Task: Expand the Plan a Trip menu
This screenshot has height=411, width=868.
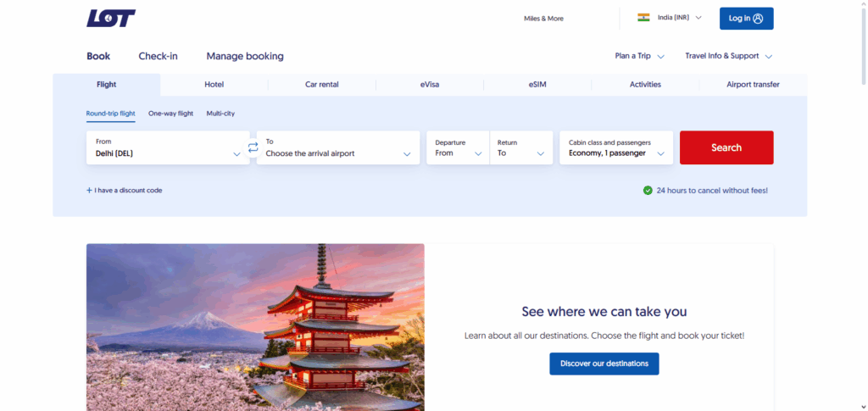Action: coord(639,56)
